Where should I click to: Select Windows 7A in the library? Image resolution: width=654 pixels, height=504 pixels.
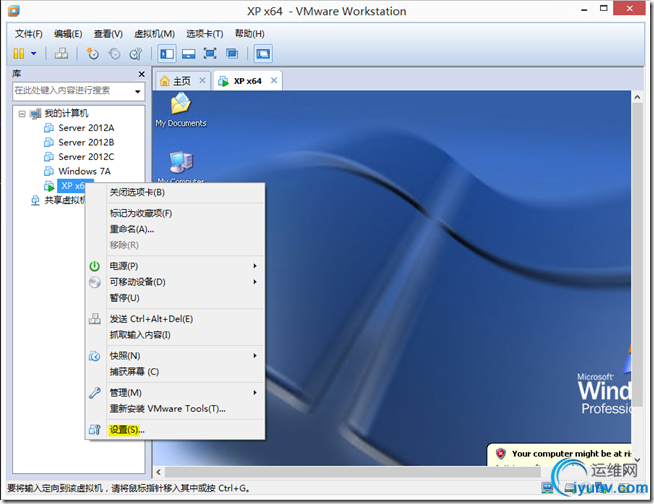(x=85, y=171)
